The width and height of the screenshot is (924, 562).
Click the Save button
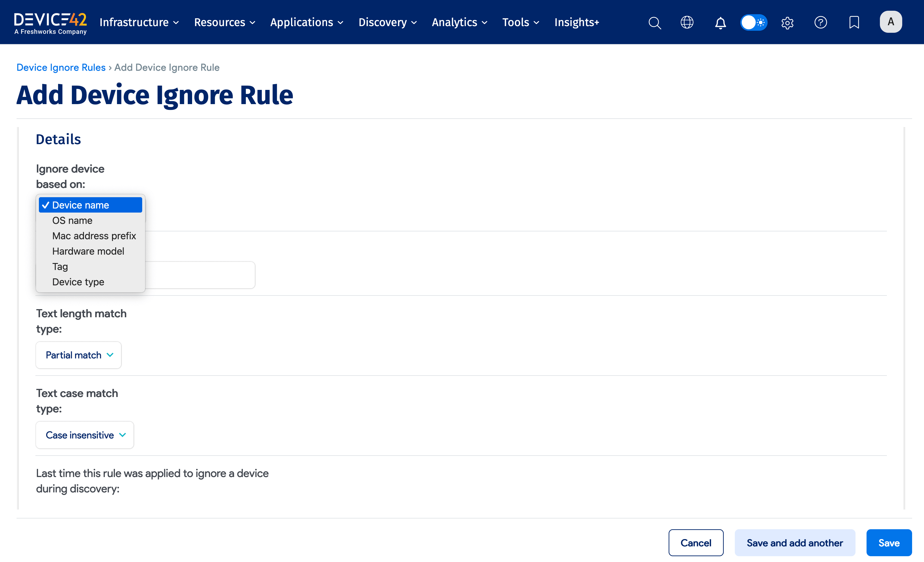(x=889, y=543)
